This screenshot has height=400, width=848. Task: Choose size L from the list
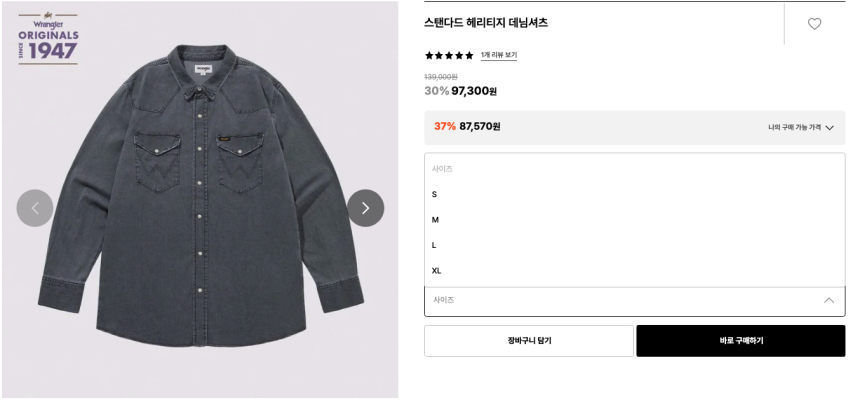(x=434, y=245)
